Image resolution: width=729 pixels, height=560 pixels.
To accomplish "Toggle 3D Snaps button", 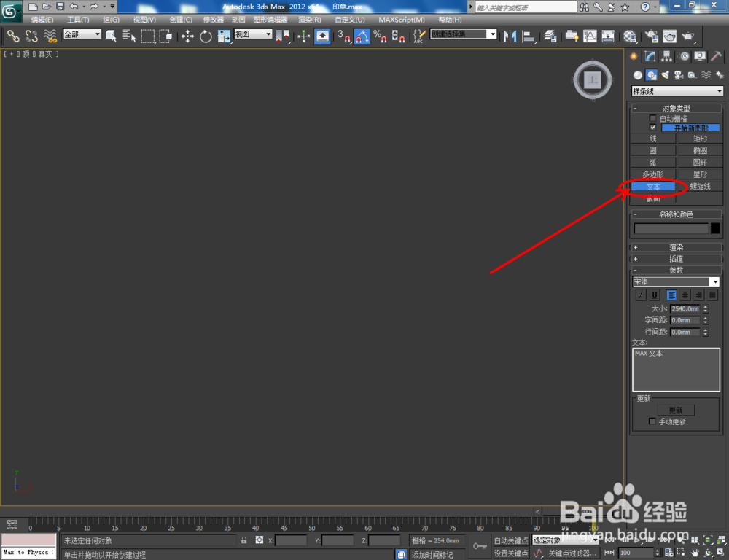I will (x=343, y=36).
